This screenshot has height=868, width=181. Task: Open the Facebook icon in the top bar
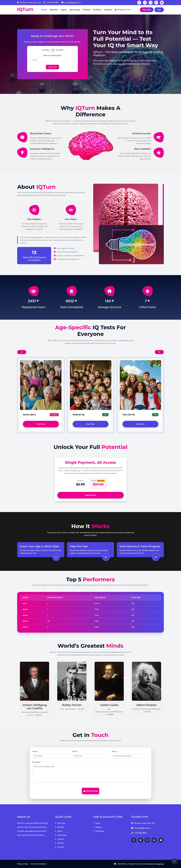click(x=139, y=2)
